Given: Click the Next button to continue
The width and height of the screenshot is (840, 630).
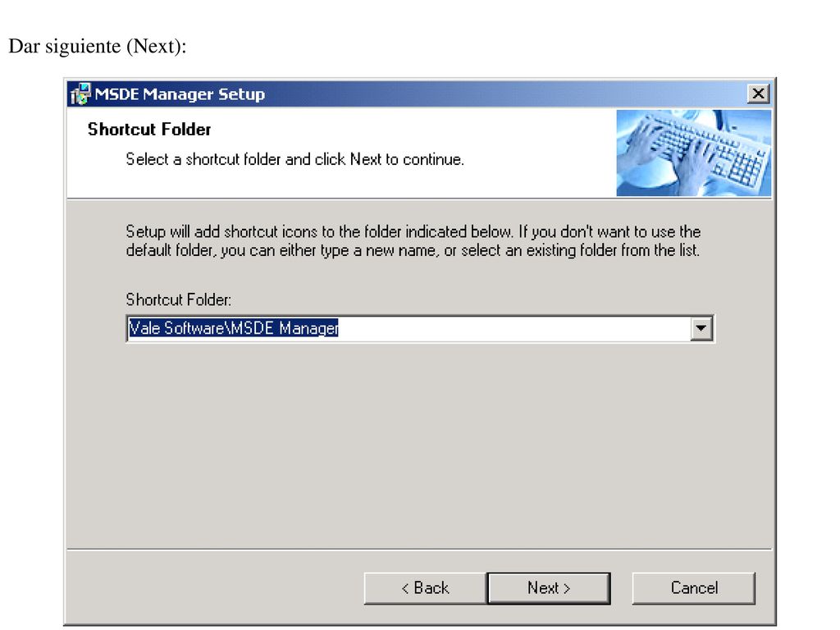Looking at the screenshot, I should tap(549, 588).
